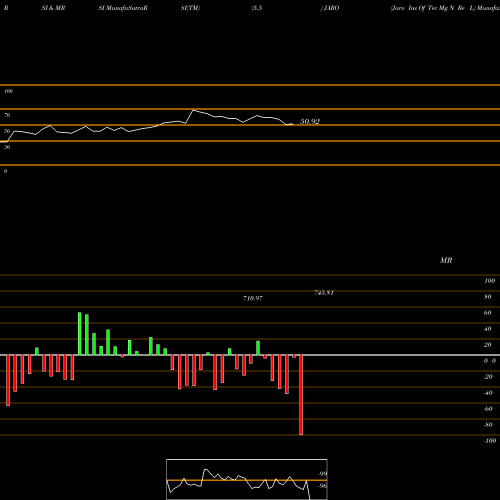Click the 20 label on MR right axis

click(487, 345)
